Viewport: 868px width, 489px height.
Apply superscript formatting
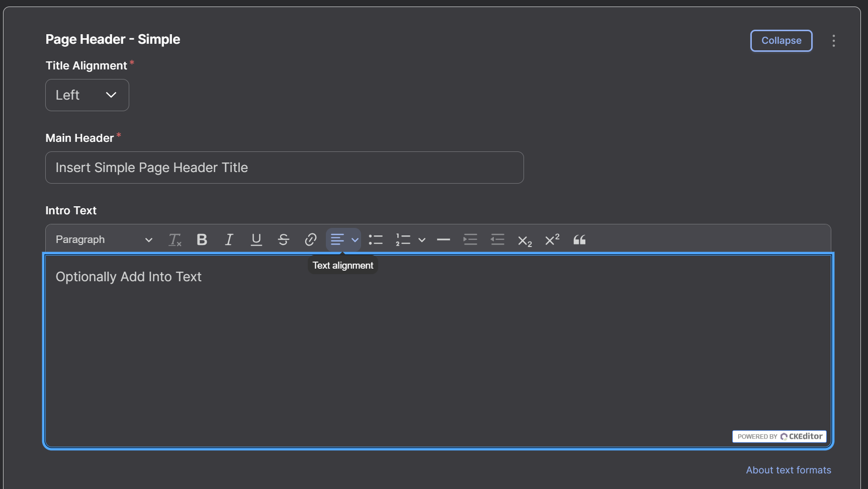552,240
